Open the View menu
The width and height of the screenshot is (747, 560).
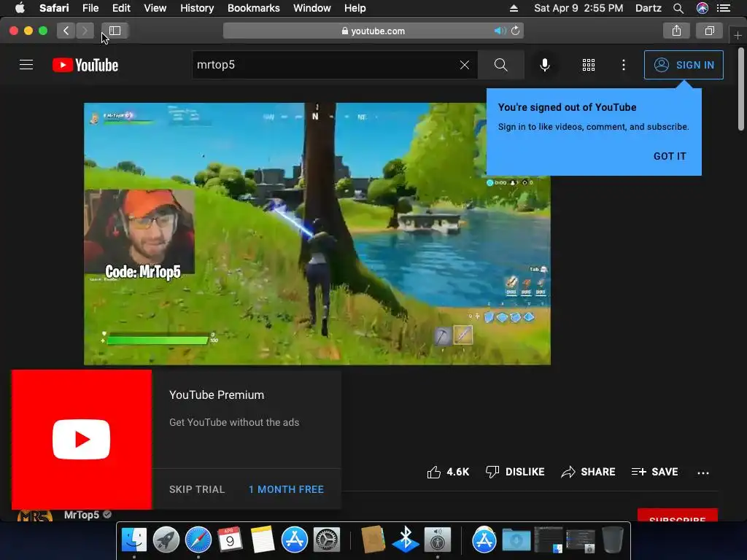155,8
